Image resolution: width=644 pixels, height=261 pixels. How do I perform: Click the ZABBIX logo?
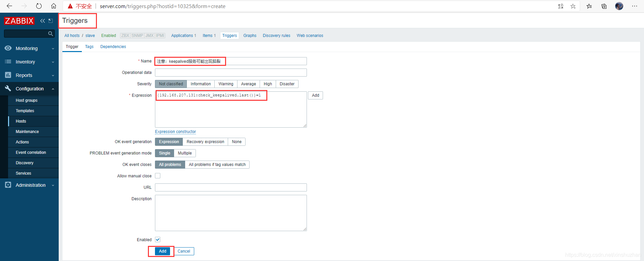tap(19, 21)
